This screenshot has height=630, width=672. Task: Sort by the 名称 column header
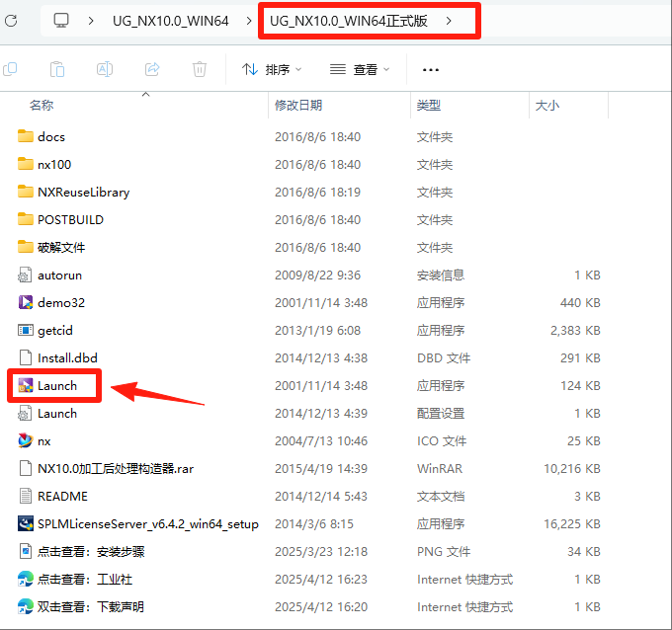click(x=42, y=105)
